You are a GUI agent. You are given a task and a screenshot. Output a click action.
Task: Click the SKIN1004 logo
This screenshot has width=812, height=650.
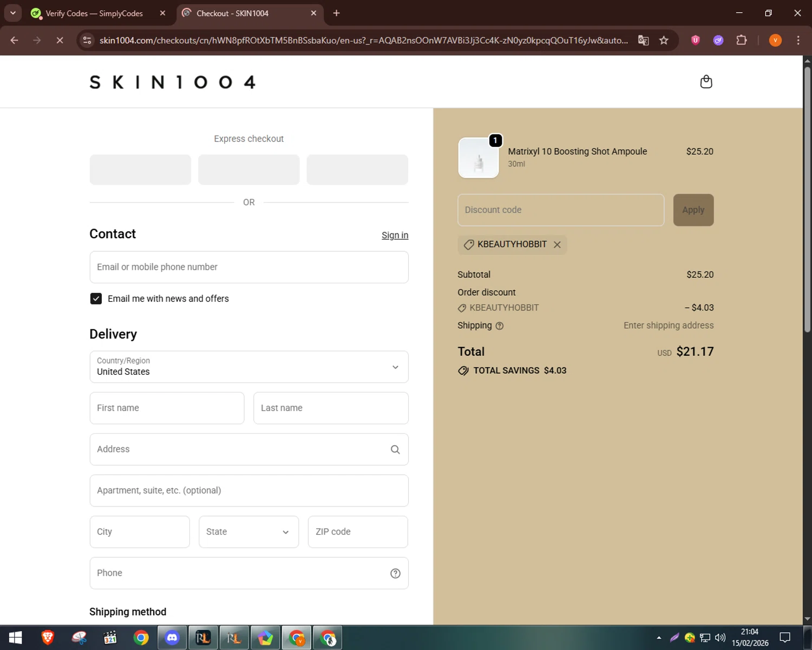173,82
